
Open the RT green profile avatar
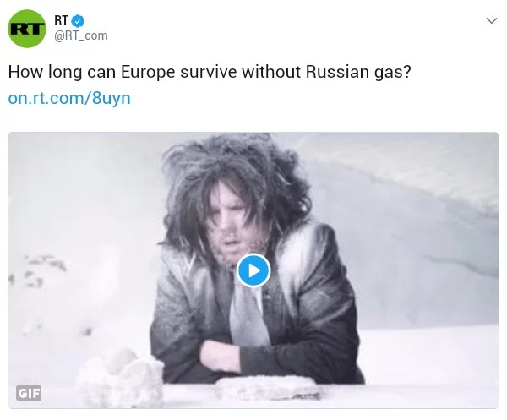point(27,29)
